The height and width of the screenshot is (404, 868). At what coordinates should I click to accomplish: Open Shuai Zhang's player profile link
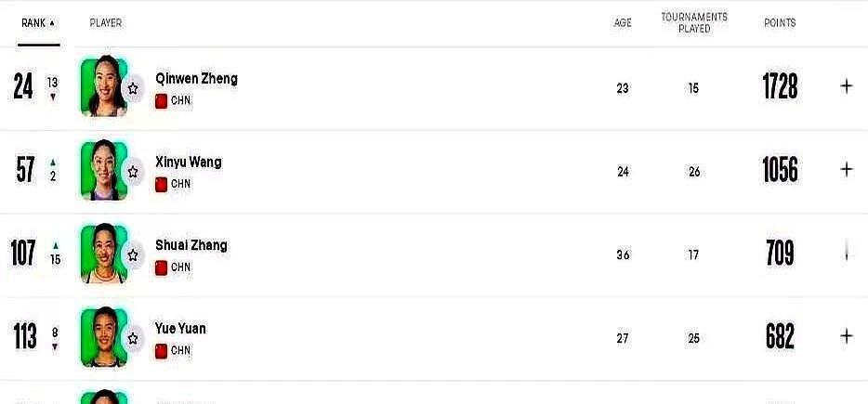(191, 245)
